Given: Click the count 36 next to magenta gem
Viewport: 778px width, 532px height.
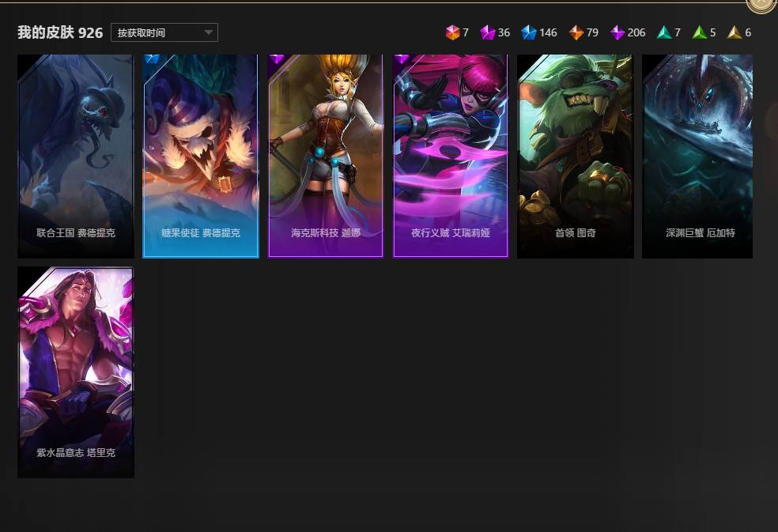Looking at the screenshot, I should (x=504, y=32).
